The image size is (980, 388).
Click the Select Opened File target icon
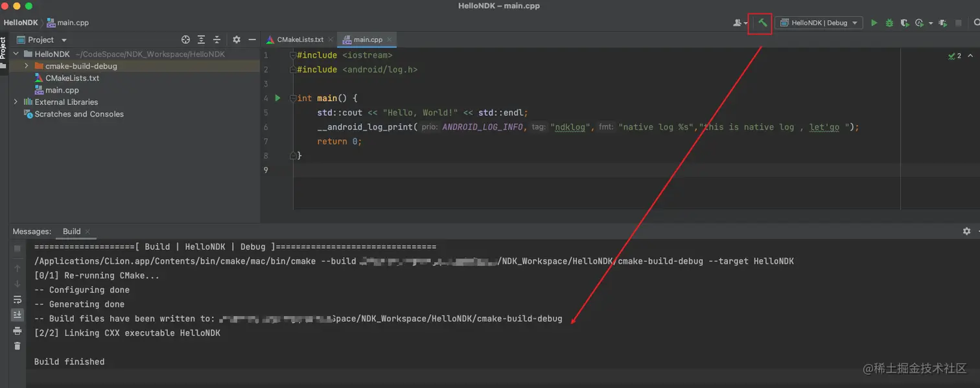[185, 40]
